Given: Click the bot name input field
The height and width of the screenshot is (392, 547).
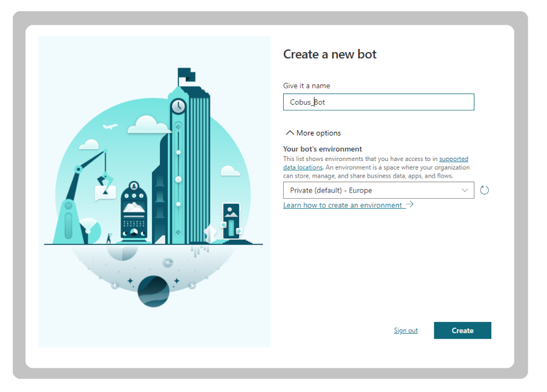Looking at the screenshot, I should tap(379, 102).
